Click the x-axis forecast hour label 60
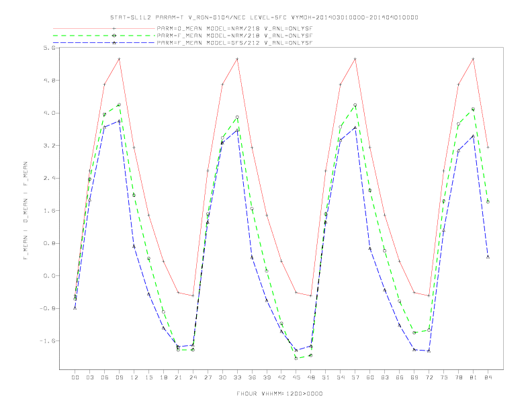The width and height of the screenshot is (532, 411). click(370, 377)
